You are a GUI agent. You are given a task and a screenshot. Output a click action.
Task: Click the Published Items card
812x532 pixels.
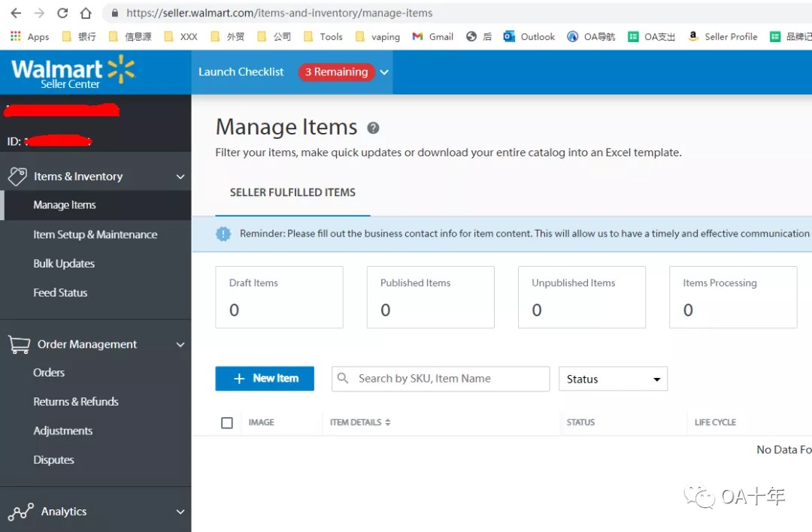point(430,297)
